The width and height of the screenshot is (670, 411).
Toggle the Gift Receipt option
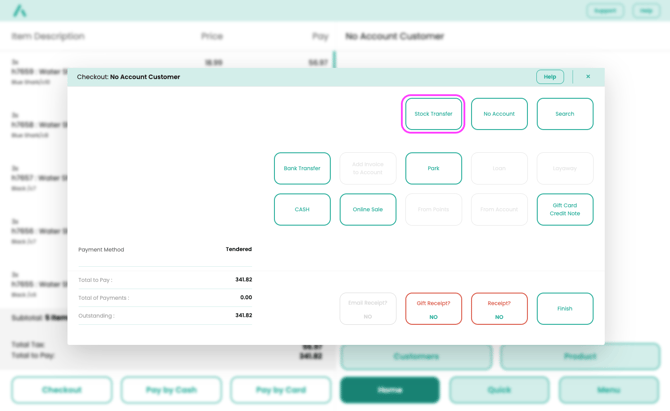click(433, 309)
